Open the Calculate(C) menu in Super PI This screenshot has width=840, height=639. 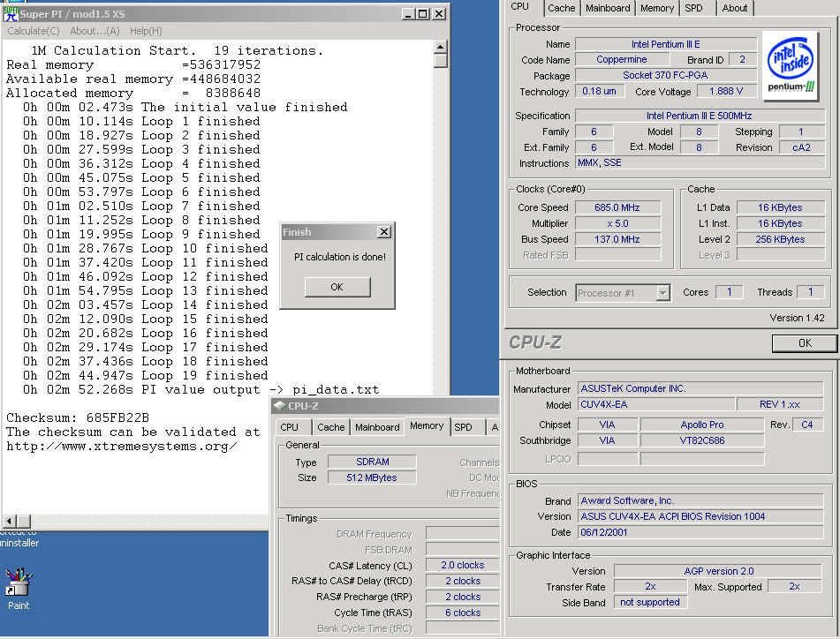(34, 31)
